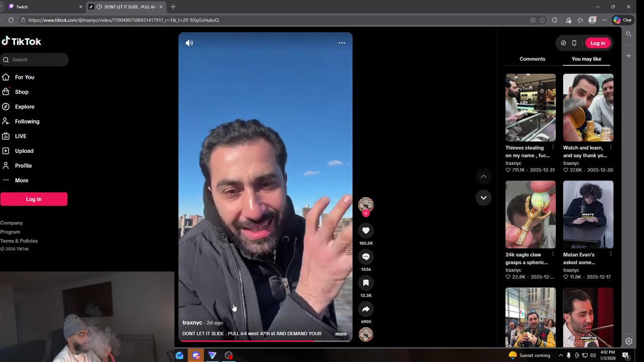Image resolution: width=644 pixels, height=362 pixels.
Task: Show hidden system tray icons
Action: pyautogui.click(x=560, y=355)
